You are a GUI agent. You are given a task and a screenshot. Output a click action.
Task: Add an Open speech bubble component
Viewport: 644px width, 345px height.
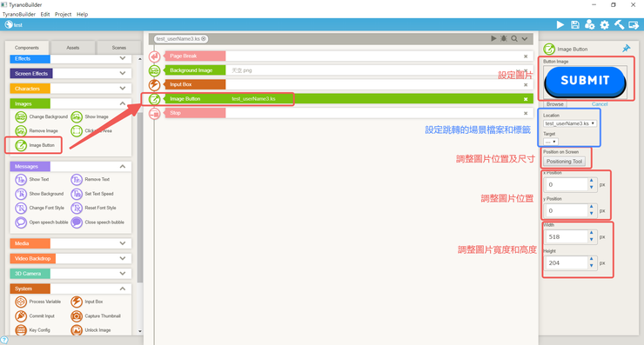pos(42,222)
